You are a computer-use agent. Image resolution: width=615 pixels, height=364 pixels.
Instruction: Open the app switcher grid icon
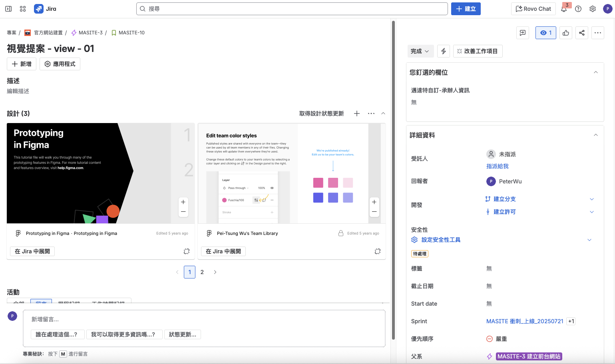point(23,9)
